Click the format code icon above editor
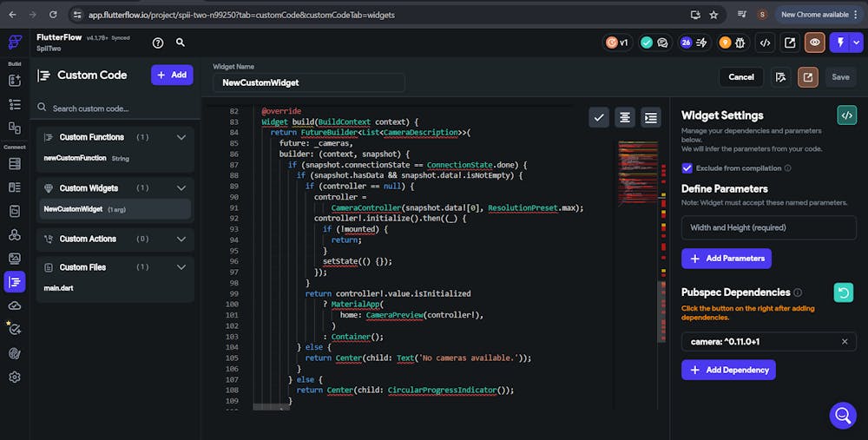Viewport: 868px width, 440px height. point(623,117)
